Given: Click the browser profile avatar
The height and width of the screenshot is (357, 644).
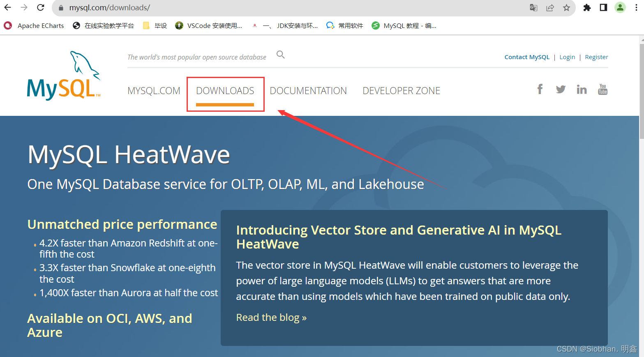Looking at the screenshot, I should 620,7.
